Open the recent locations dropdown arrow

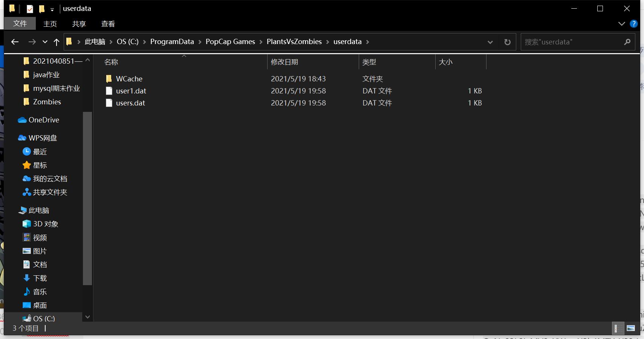point(45,42)
